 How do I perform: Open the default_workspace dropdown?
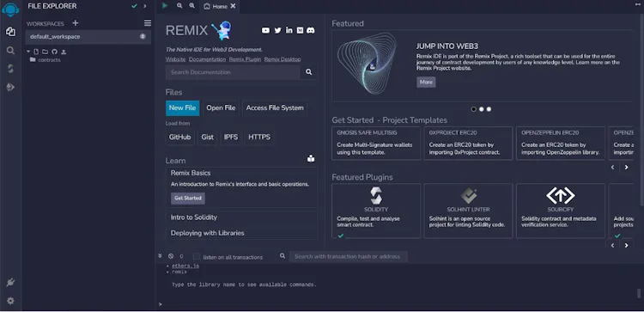click(88, 37)
